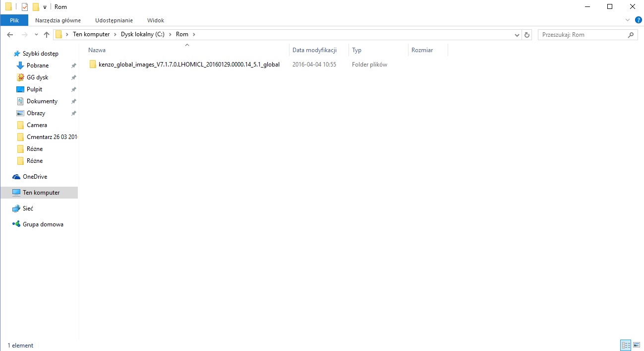The height and width of the screenshot is (351, 644).
Task: Open address bar history dropdown
Action: (x=517, y=35)
